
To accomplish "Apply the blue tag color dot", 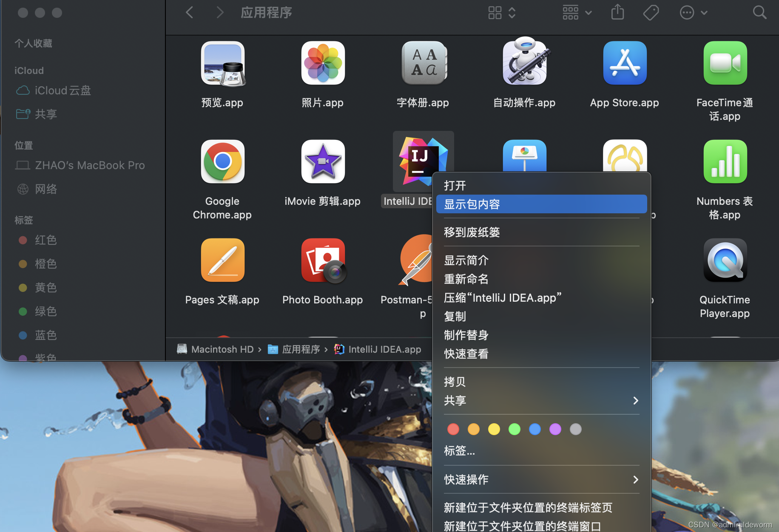I will (535, 429).
